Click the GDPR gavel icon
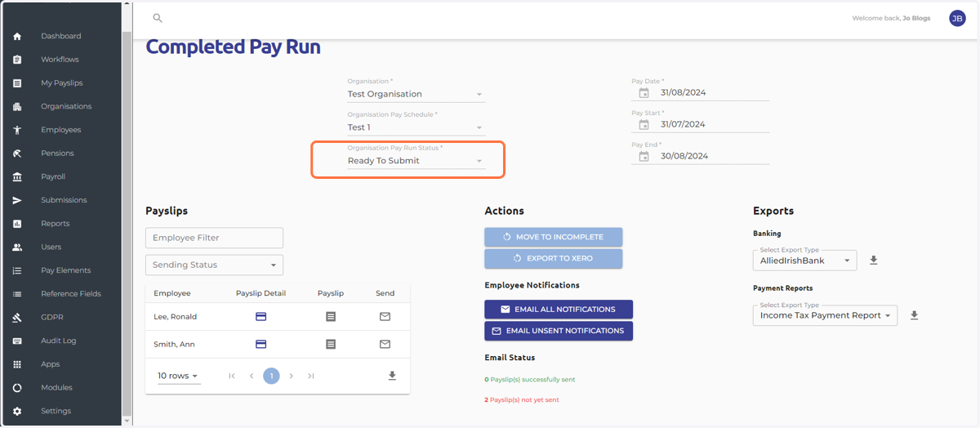 click(x=17, y=317)
